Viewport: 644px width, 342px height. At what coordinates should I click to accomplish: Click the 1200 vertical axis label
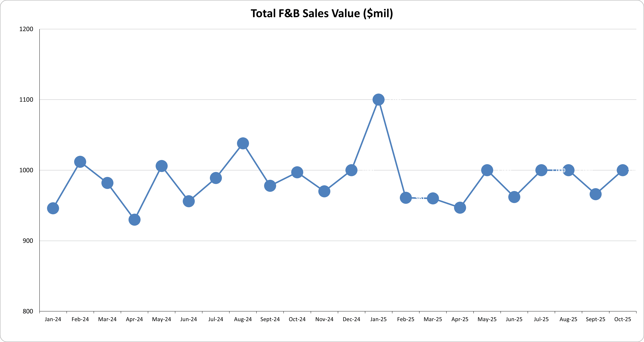tap(26, 29)
